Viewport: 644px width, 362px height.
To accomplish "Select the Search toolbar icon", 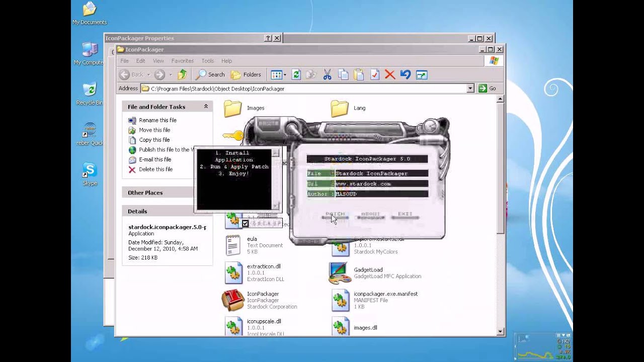I will pyautogui.click(x=210, y=74).
